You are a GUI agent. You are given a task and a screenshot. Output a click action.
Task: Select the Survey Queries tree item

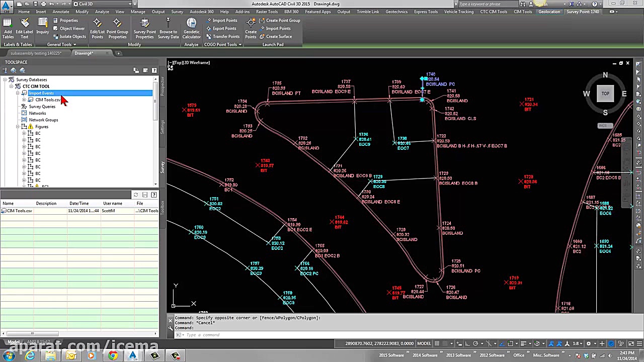tap(42, 107)
